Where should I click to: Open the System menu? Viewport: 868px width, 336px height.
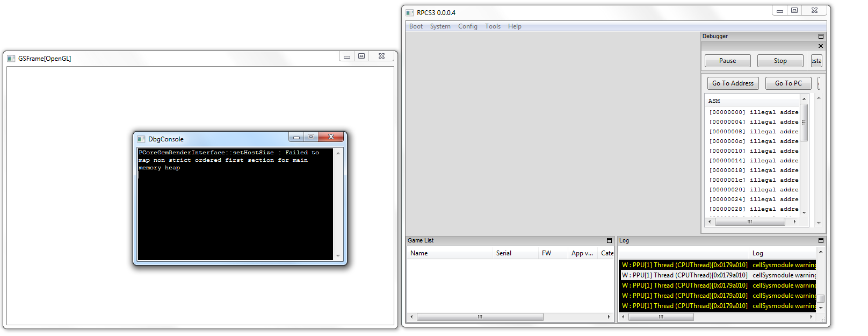[x=440, y=26]
